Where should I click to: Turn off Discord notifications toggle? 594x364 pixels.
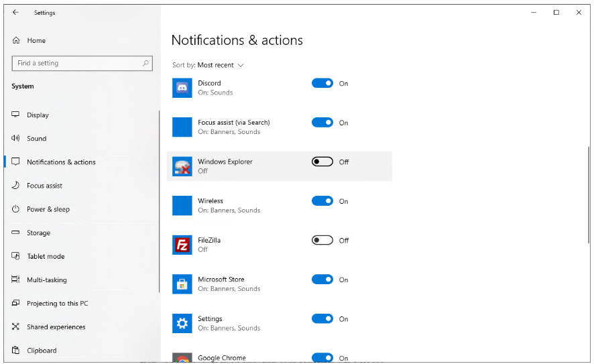coord(322,83)
